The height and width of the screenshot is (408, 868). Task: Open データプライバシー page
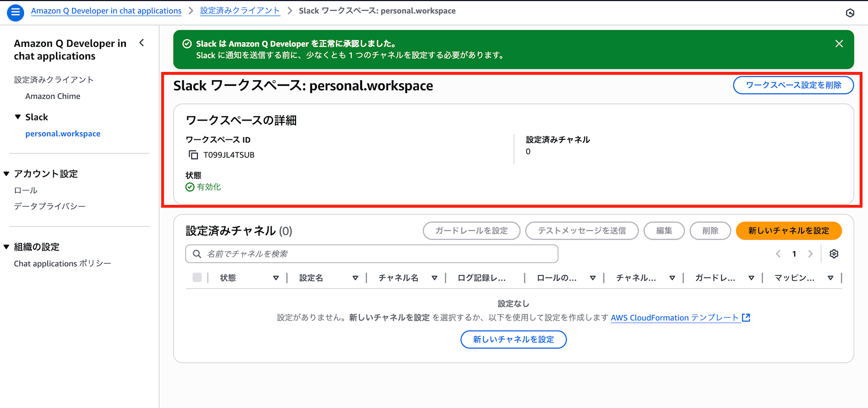50,207
